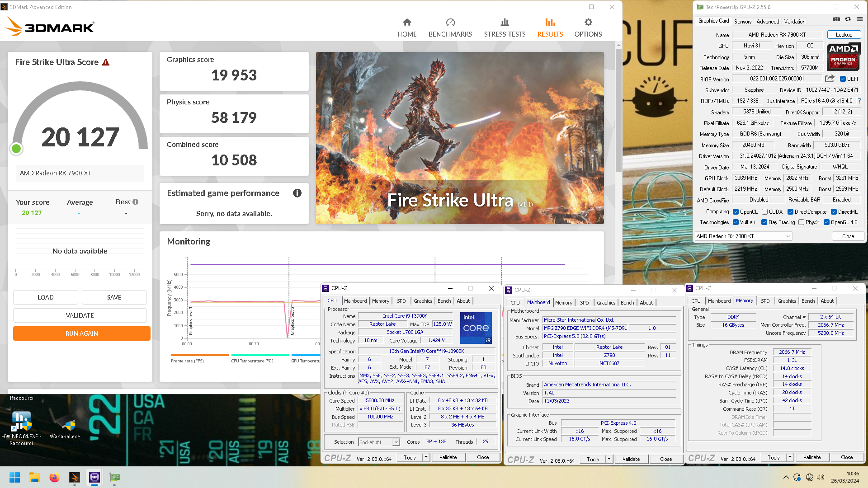Viewport: 868px width, 488px height.
Task: Take a GPU-Z screenshot with camera icon
Action: click(x=836, y=19)
